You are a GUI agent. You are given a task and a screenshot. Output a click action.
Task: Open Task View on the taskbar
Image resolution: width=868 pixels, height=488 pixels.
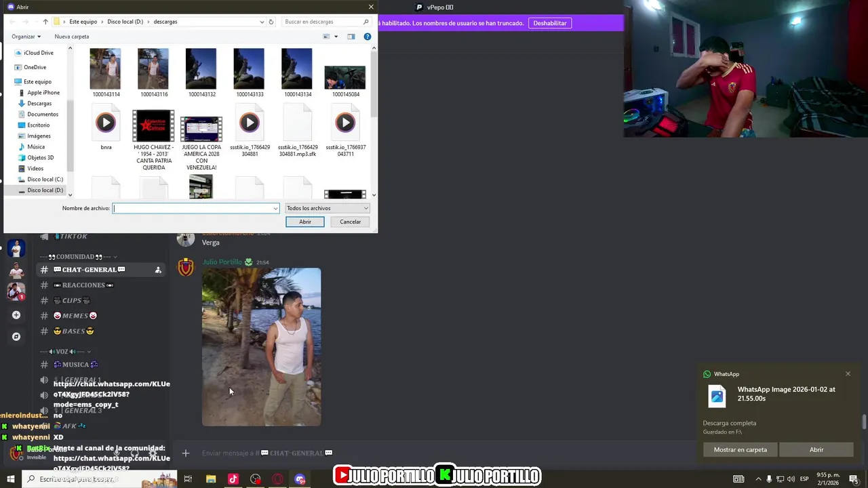pos(188,479)
